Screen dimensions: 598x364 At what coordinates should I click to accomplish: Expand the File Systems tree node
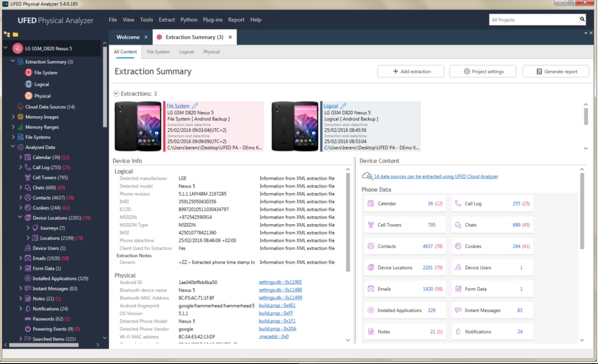pos(13,137)
